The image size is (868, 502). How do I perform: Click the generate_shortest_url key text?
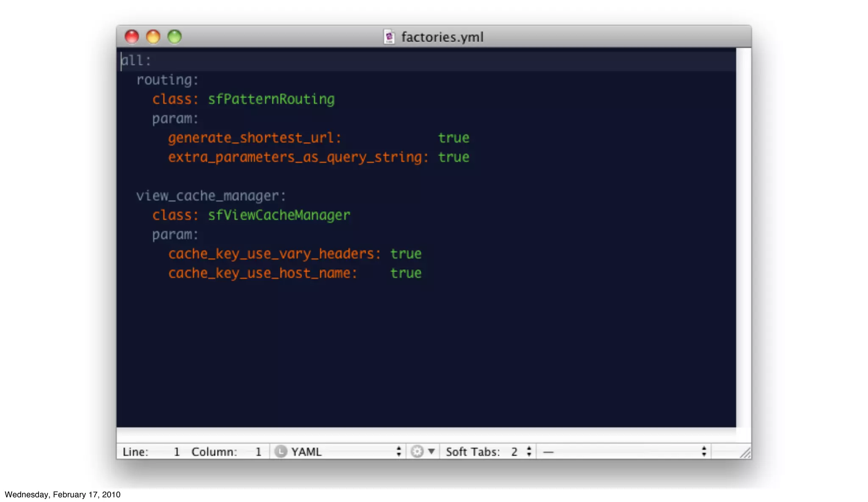pyautogui.click(x=254, y=138)
